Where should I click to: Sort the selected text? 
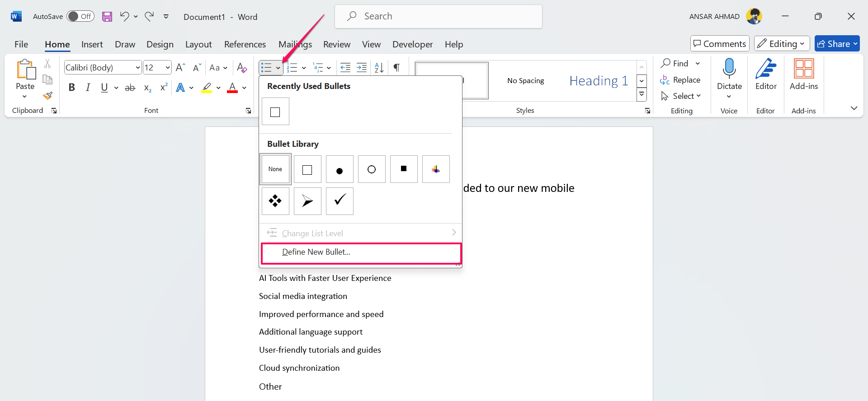pyautogui.click(x=379, y=68)
